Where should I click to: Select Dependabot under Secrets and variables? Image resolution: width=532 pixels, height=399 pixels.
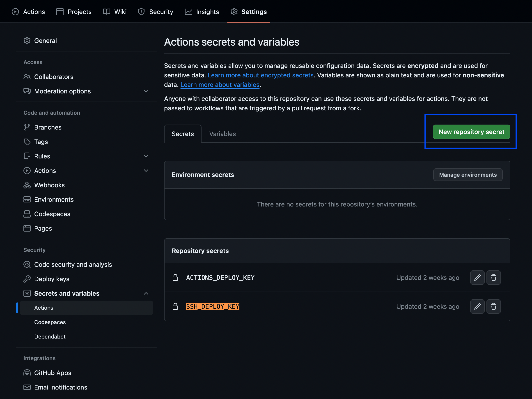pos(50,336)
